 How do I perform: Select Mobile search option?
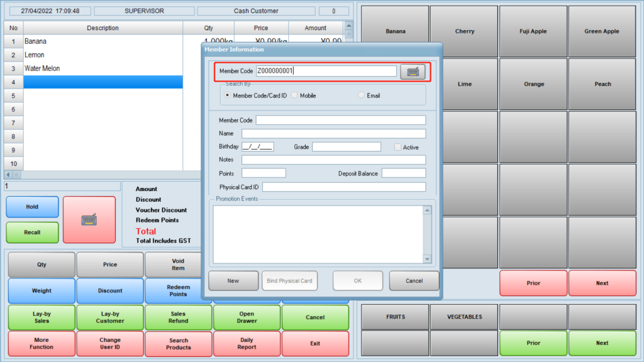click(294, 96)
